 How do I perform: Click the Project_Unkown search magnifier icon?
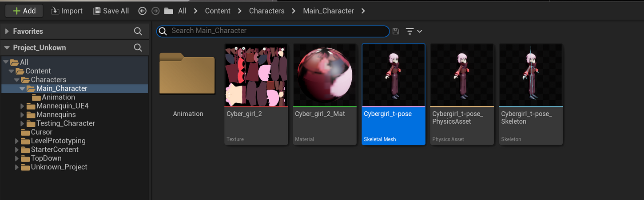click(138, 47)
